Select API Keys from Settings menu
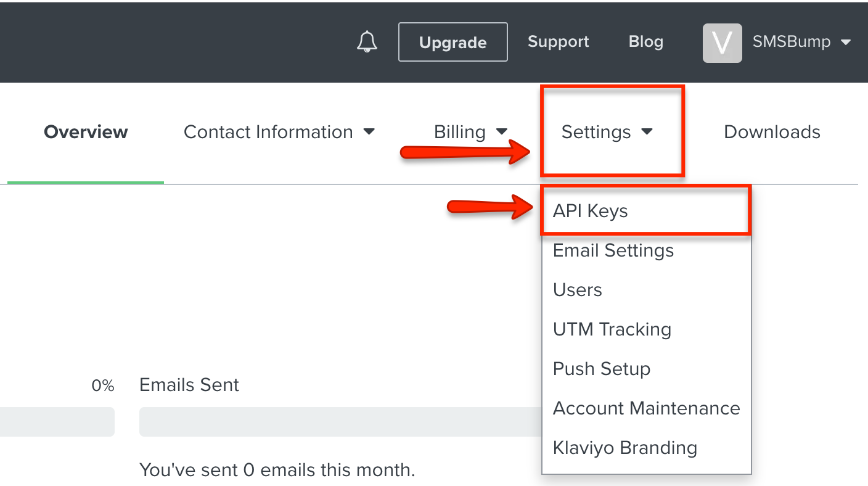This screenshot has height=486, width=868. (x=646, y=211)
